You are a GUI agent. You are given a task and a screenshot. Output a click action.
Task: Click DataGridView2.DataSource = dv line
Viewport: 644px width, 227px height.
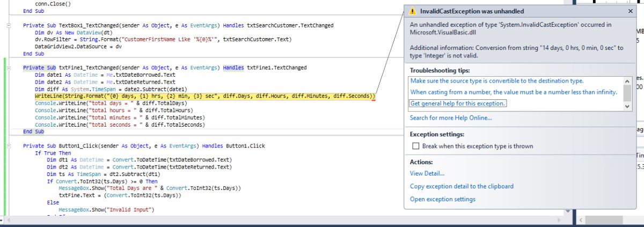click(x=78, y=47)
